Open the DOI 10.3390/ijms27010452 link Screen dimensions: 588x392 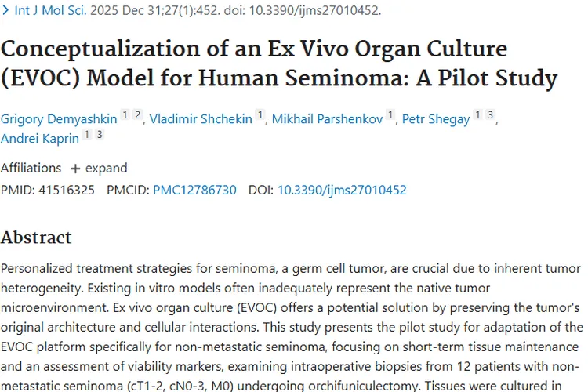point(342,190)
